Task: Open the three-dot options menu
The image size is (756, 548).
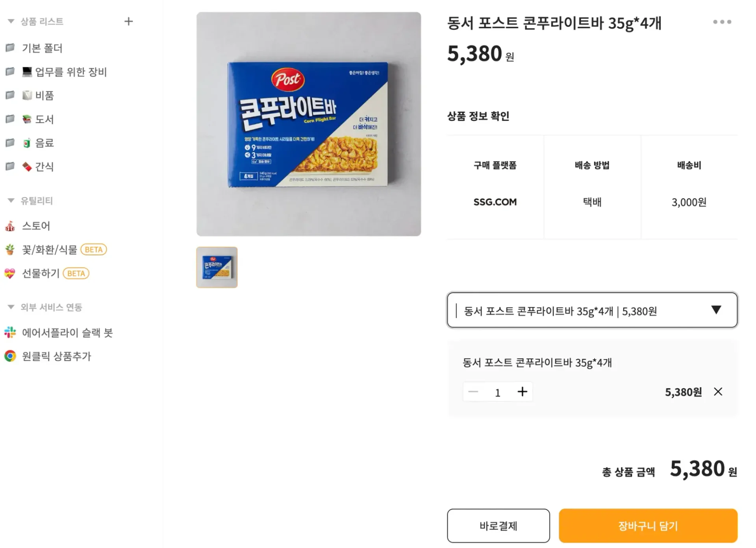Action: click(722, 22)
